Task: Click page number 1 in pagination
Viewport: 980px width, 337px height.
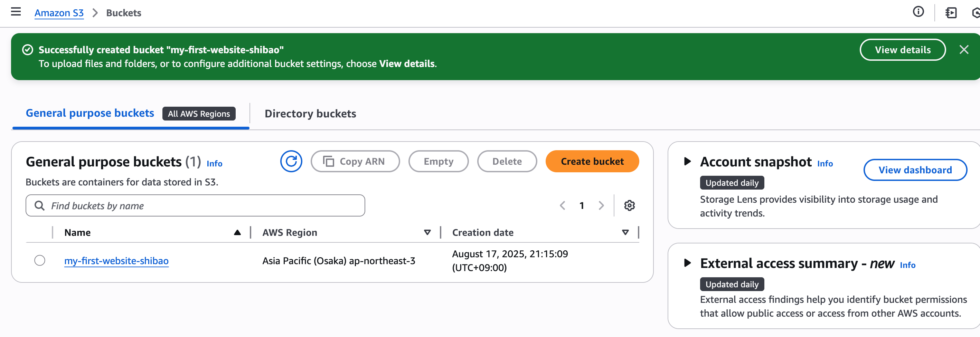Action: 581,205
